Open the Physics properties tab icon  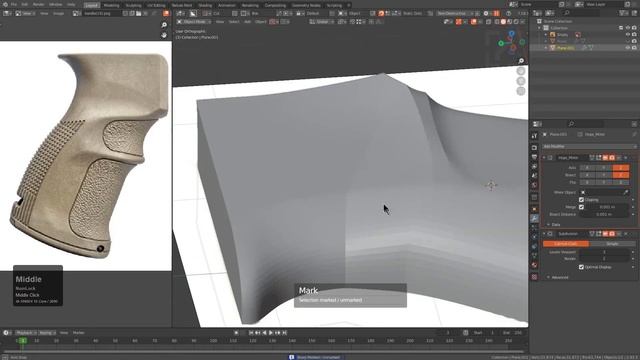click(534, 237)
